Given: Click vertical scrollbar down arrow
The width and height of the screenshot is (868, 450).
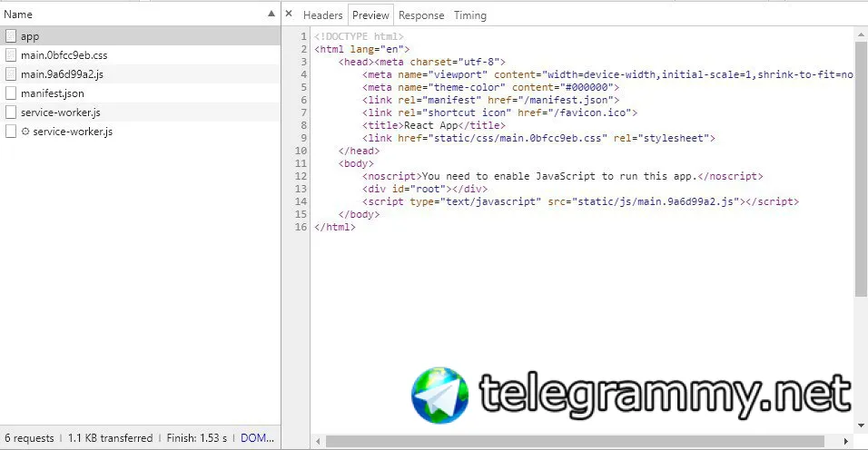Looking at the screenshot, I should [861, 426].
